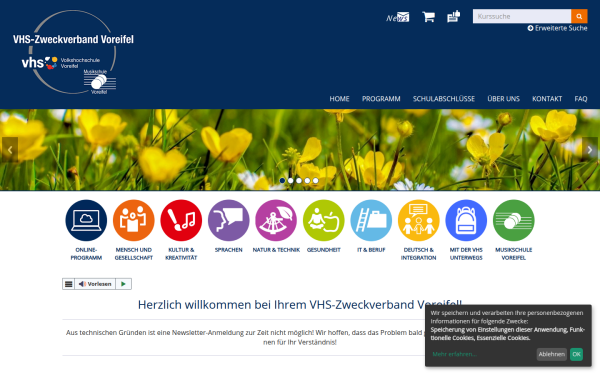This screenshot has height=375, width=600.
Task: Decline cookies with Ablehnen button
Action: click(x=551, y=354)
